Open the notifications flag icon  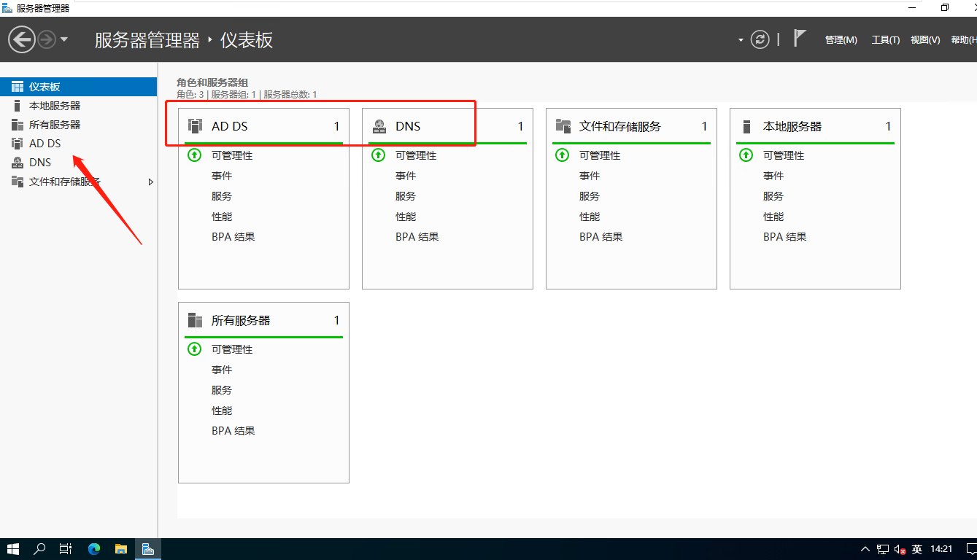pyautogui.click(x=800, y=39)
